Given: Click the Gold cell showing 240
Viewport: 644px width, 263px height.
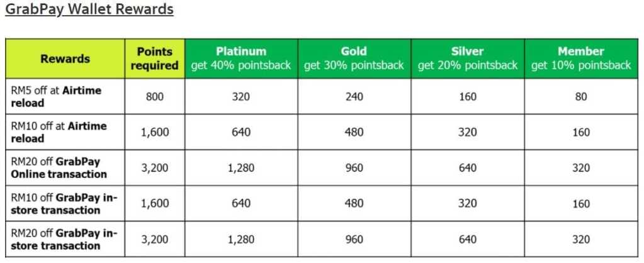Looking at the screenshot, I should coord(354,96).
